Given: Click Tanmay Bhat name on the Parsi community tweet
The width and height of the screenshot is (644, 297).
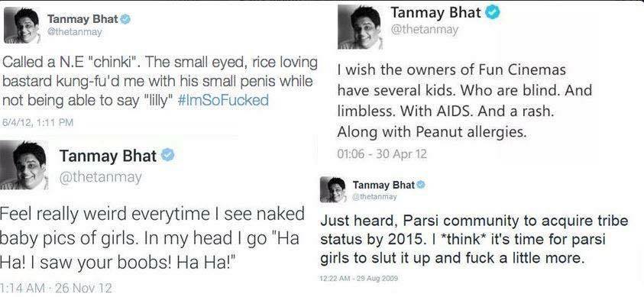Looking at the screenshot, I should pos(383,185).
